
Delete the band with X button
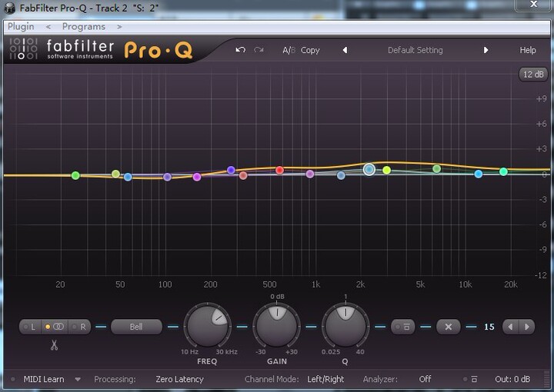[x=449, y=327]
